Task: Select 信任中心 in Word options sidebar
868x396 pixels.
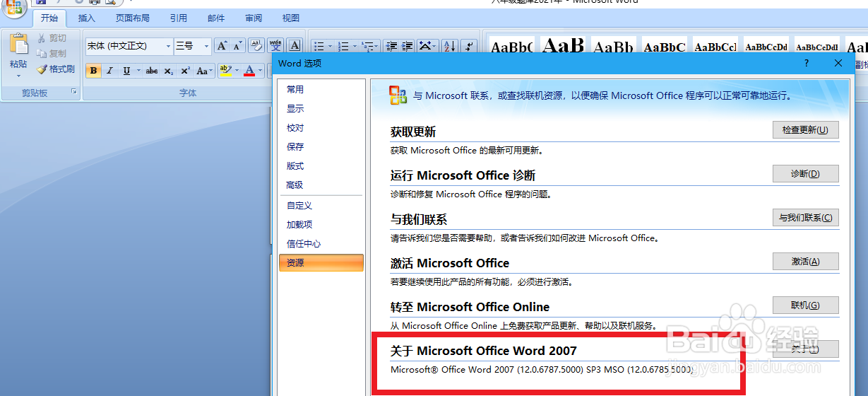Action: click(x=321, y=244)
